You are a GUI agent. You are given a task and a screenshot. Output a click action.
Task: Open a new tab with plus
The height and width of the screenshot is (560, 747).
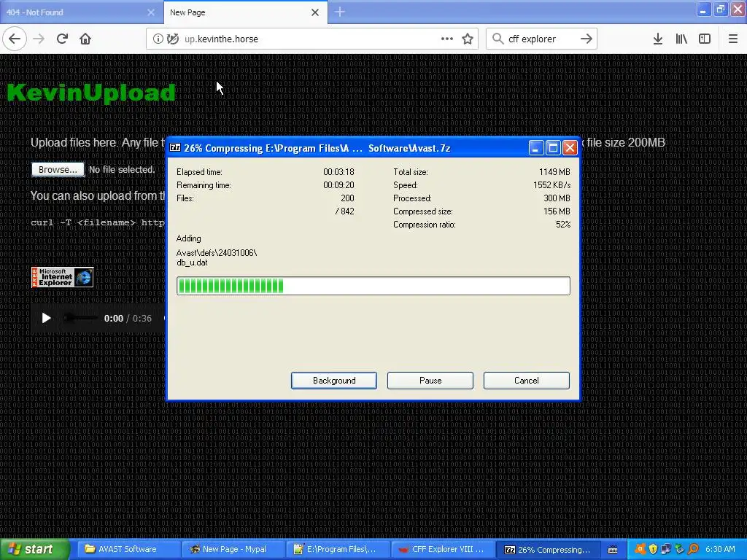point(340,12)
